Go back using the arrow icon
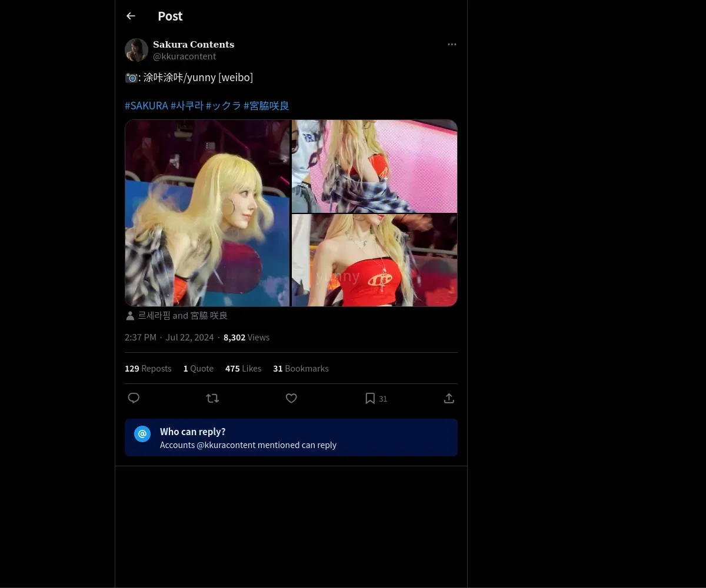 point(131,16)
